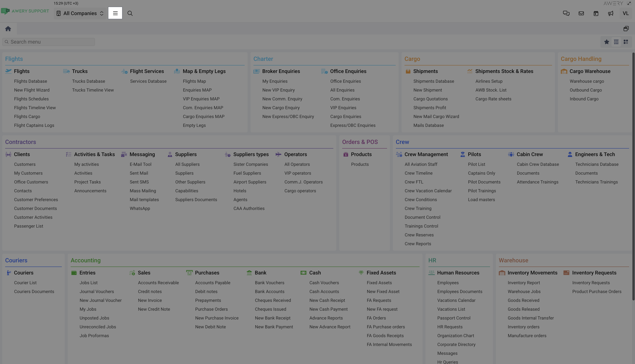Switch to compact list layout view
Image resolution: width=635 pixels, height=364 pixels.
pos(616,42)
